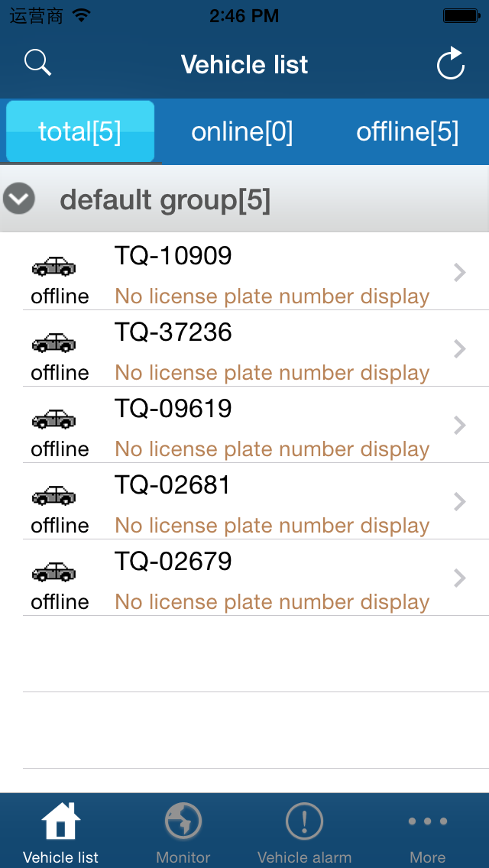Open the Monitor globe icon
This screenshot has height=868, width=489.
pos(183,823)
